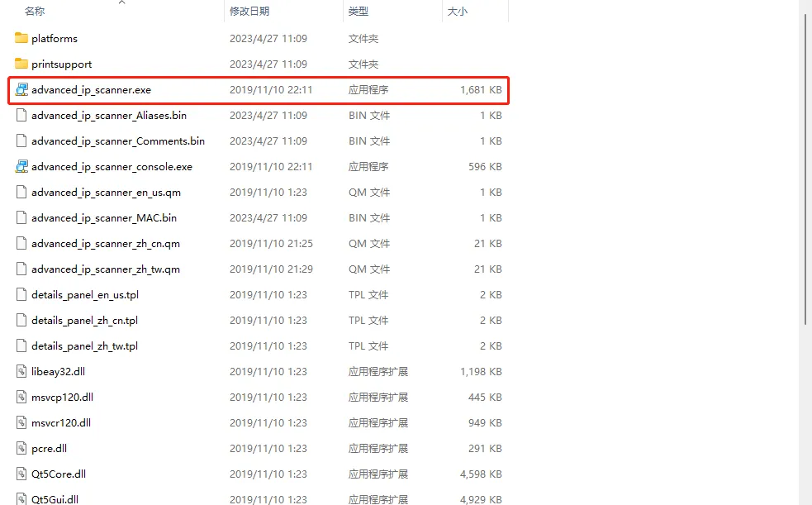Select file name advanced_ip_scanner_zh_cn.qm
This screenshot has height=505, width=812.
point(106,244)
